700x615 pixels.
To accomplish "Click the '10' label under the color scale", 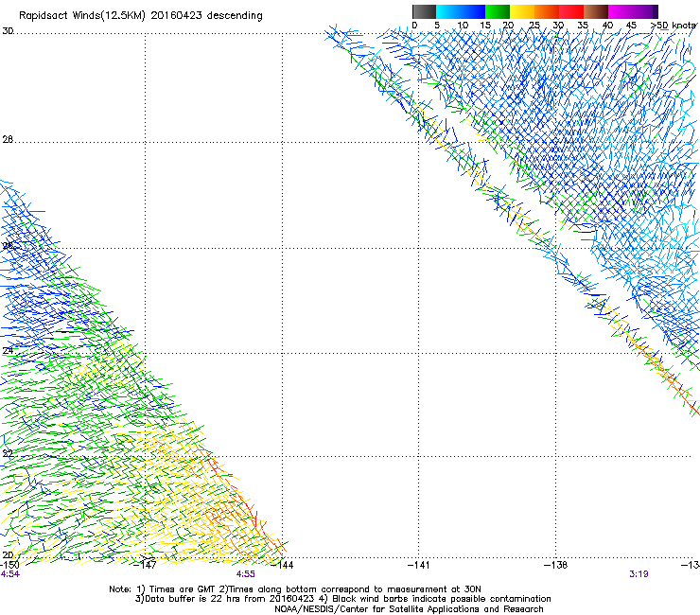I will click(463, 26).
